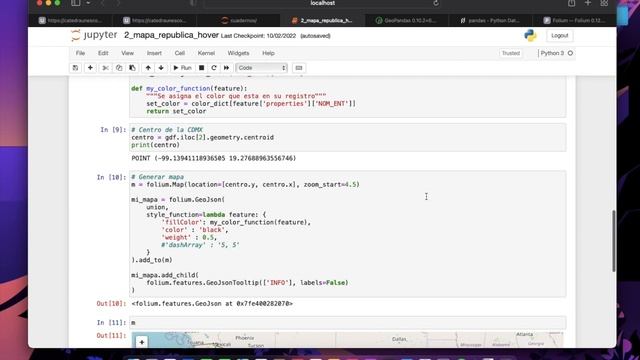Open Safari share icon
Screen dimensions: 640x360
pyautogui.click(x=571, y=3)
